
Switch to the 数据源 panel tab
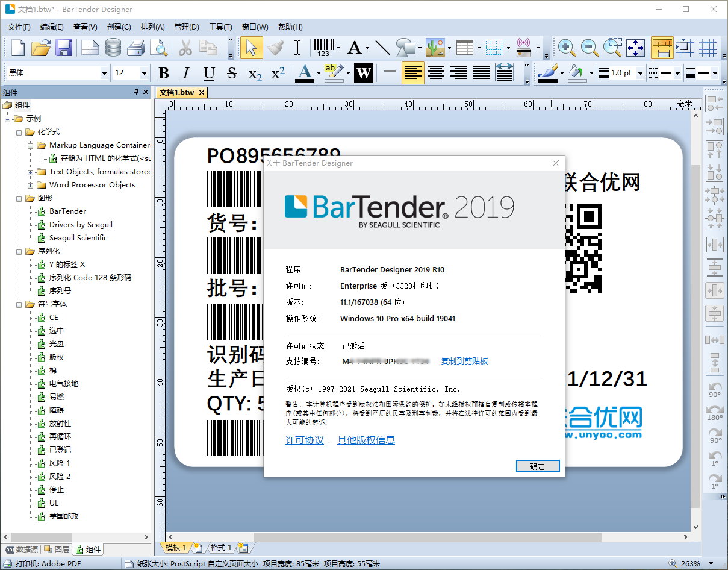point(22,550)
